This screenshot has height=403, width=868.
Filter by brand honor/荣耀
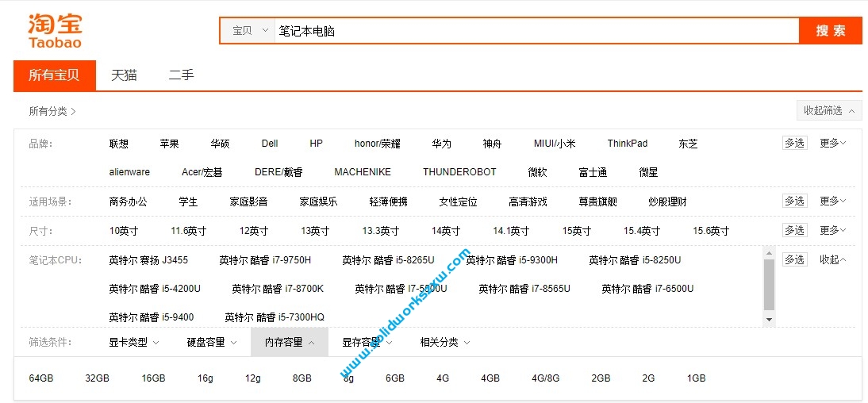coord(378,144)
